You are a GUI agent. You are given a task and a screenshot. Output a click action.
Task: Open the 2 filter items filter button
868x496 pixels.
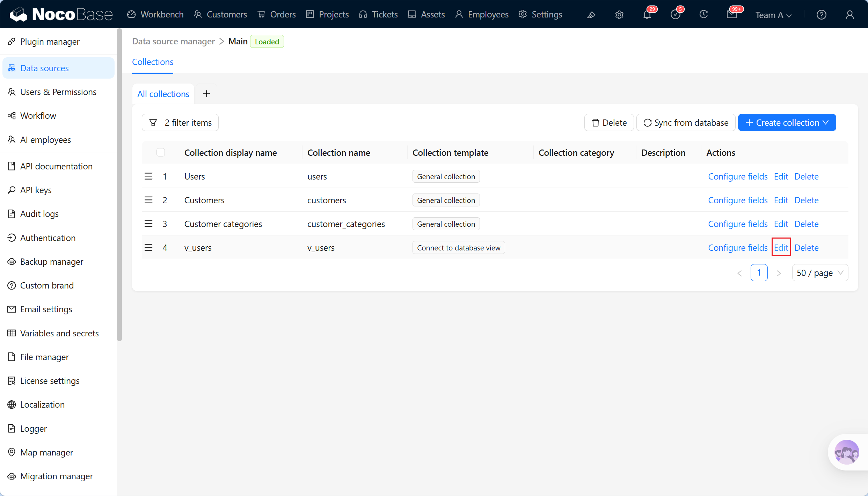[x=180, y=123]
